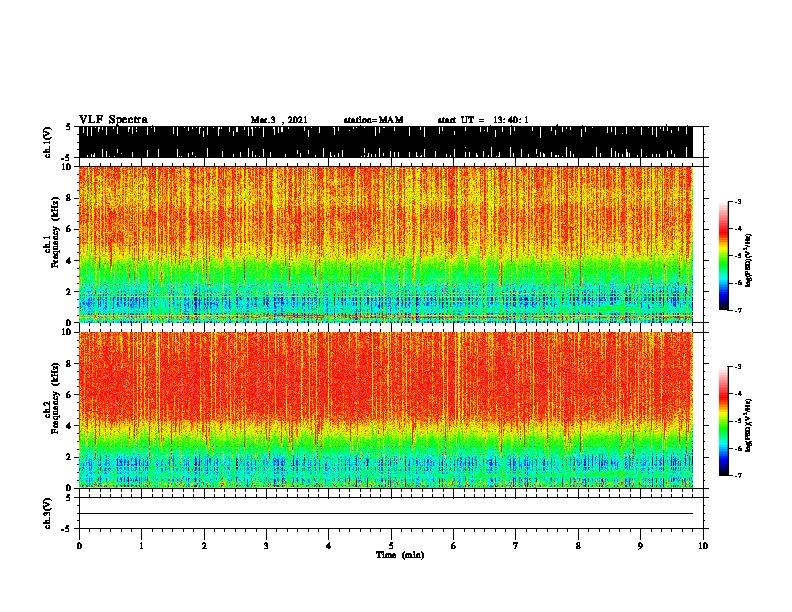Click time axis tick label "4"
This screenshot has height=612, width=792.
point(329,546)
